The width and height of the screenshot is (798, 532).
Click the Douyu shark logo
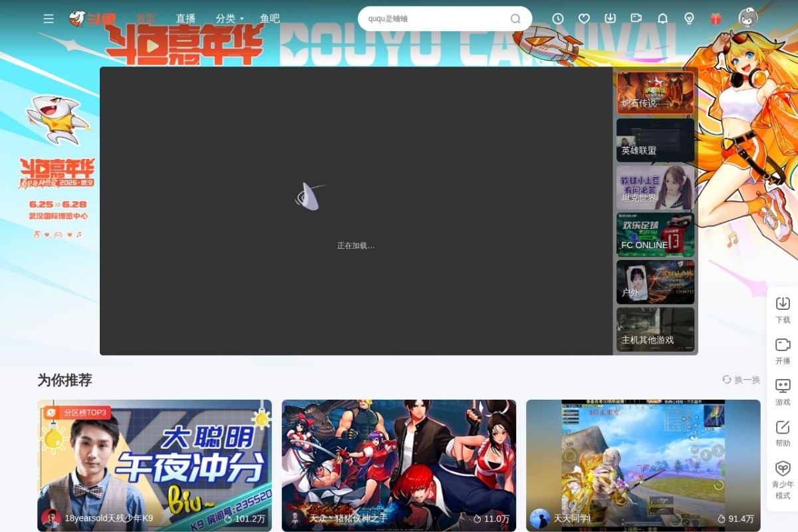click(x=92, y=19)
